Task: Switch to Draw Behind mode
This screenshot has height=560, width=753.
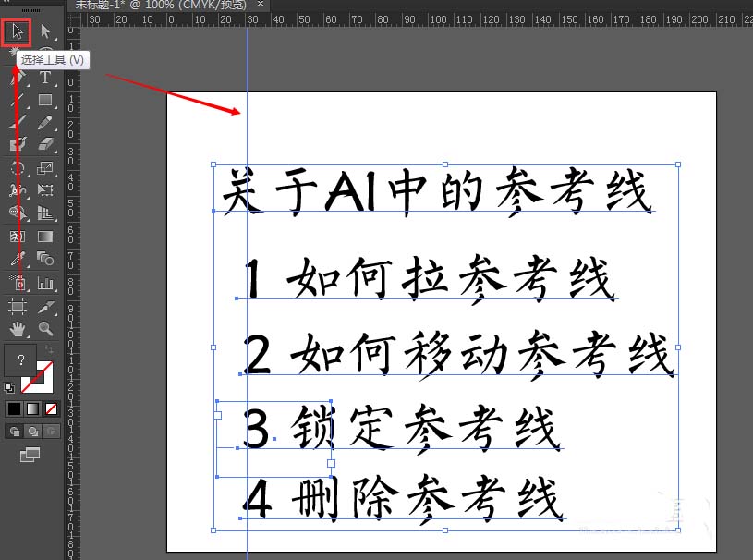Action: pyautogui.click(x=32, y=432)
